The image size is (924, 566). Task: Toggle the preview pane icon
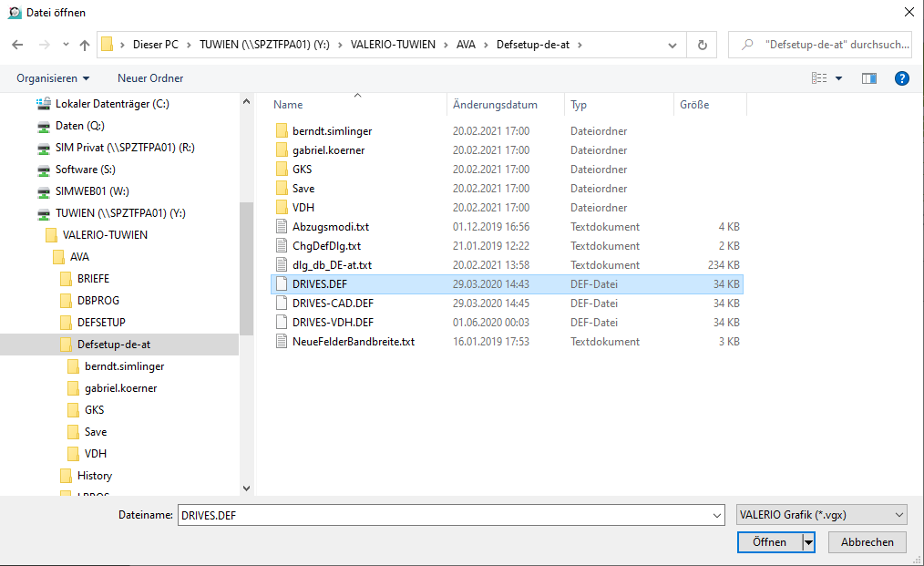(868, 78)
